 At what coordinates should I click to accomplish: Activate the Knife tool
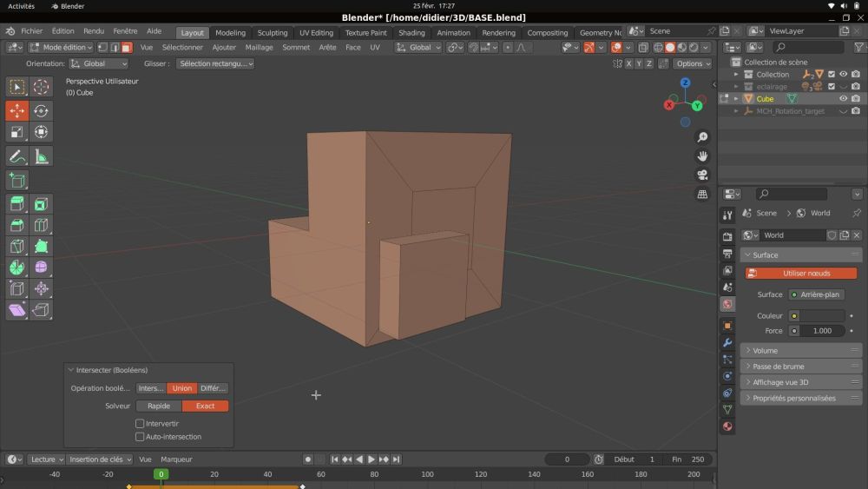16,246
